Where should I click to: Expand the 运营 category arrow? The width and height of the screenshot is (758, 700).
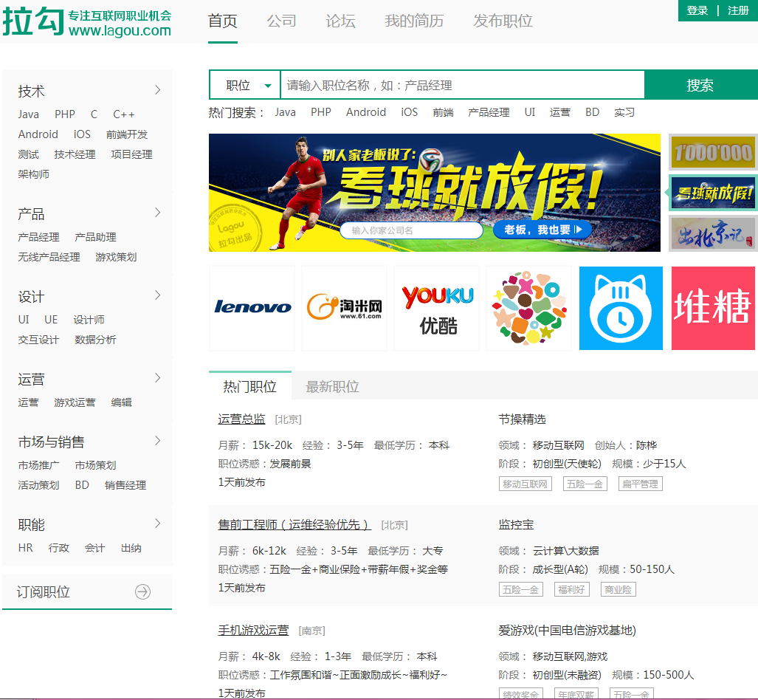158,378
